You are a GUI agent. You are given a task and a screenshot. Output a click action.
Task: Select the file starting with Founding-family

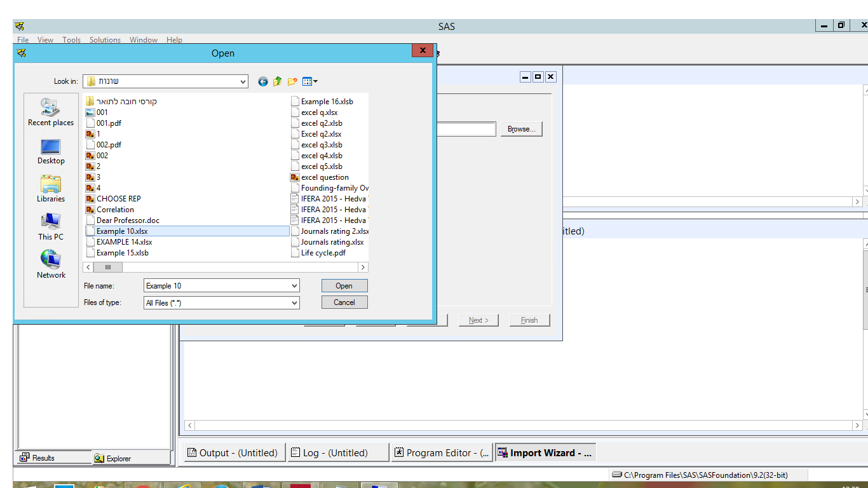329,188
